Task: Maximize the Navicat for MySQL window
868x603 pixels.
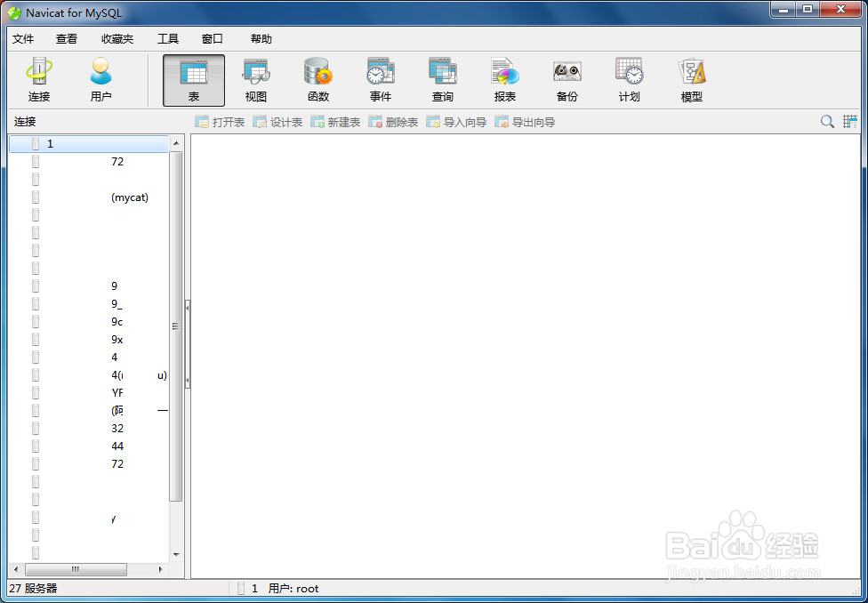Action: click(x=808, y=10)
